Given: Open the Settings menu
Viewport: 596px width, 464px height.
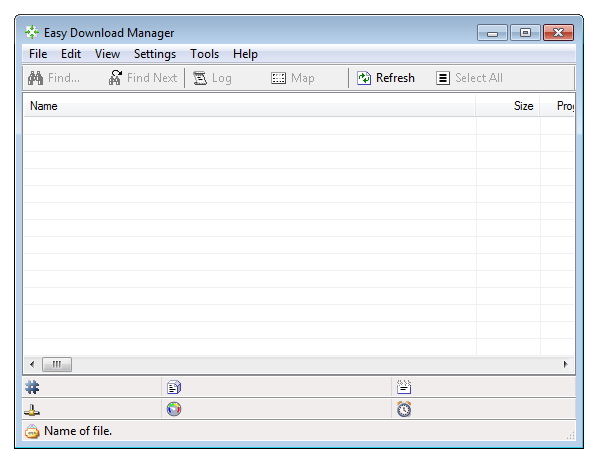Looking at the screenshot, I should 155,54.
